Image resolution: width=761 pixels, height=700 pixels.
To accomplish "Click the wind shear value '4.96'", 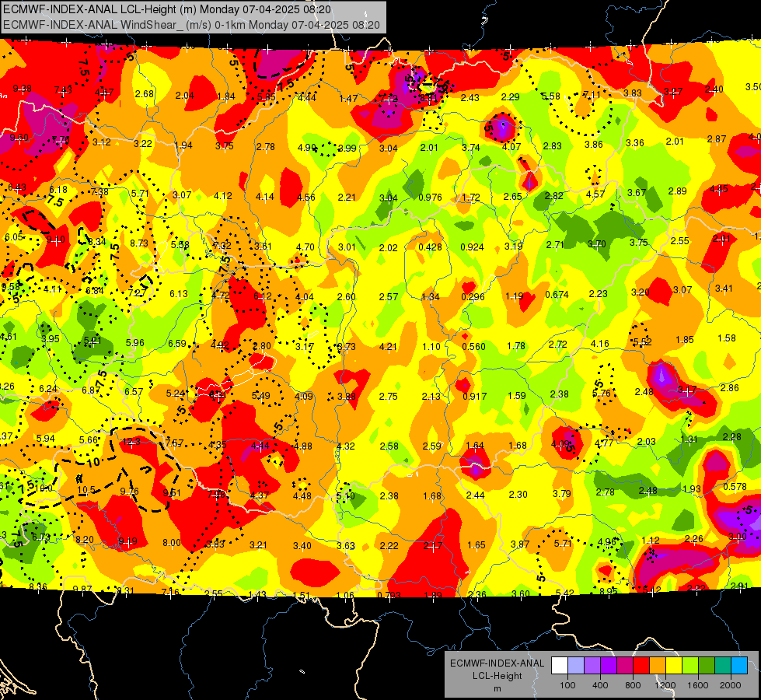I will click(606, 541).
